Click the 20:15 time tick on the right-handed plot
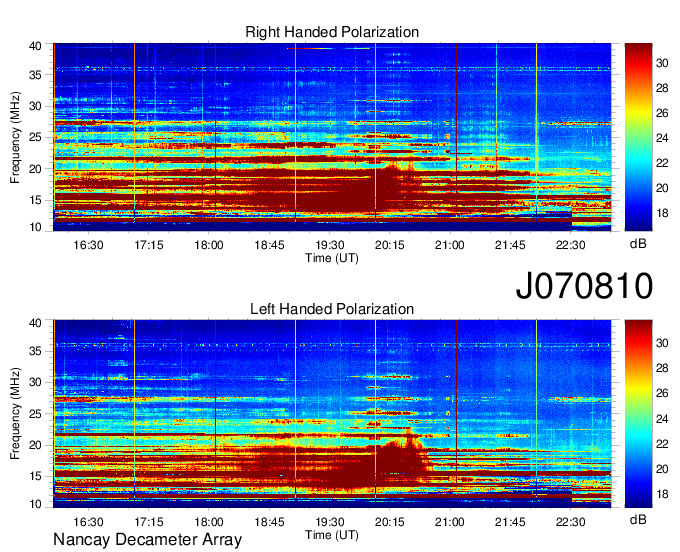The image size is (680, 552). coord(390,245)
